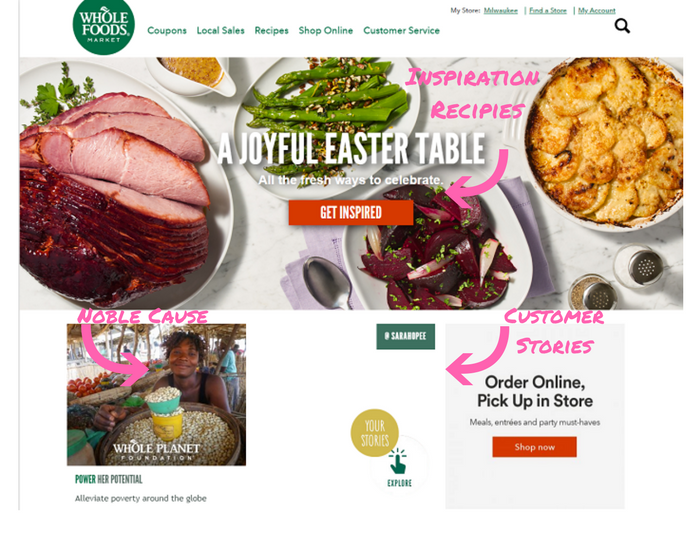The height and width of the screenshot is (537, 700).
Task: Open the Whole Planet Foundation photo
Action: pyautogui.click(x=156, y=395)
